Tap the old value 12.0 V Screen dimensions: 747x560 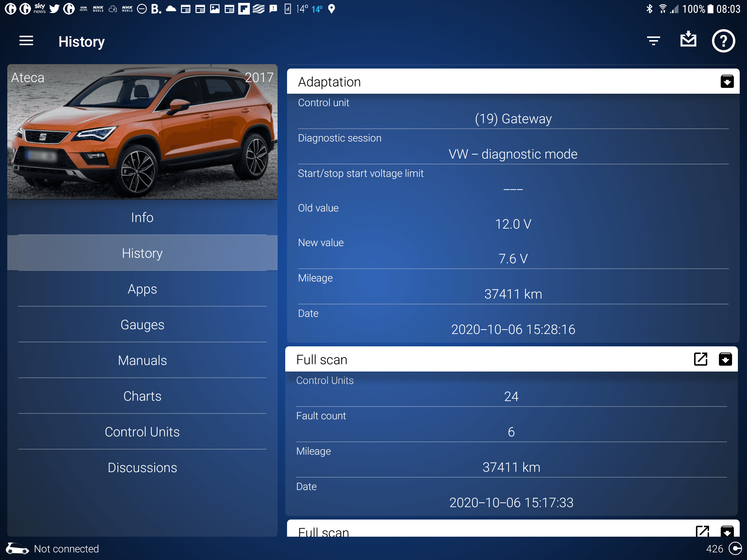[513, 224]
